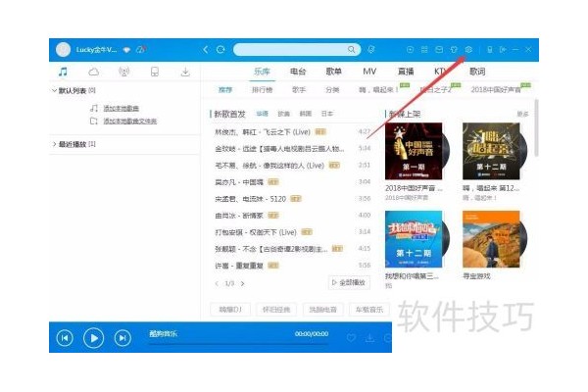The image size is (588, 392).
Task: Click 更多 beside new albums
Action: 522,114
